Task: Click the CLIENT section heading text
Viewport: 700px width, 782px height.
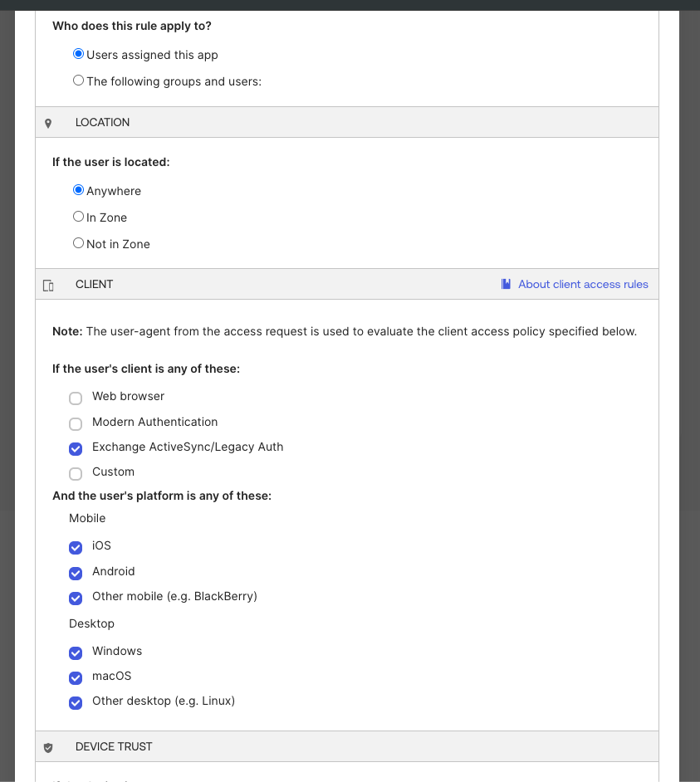Action: (95, 284)
